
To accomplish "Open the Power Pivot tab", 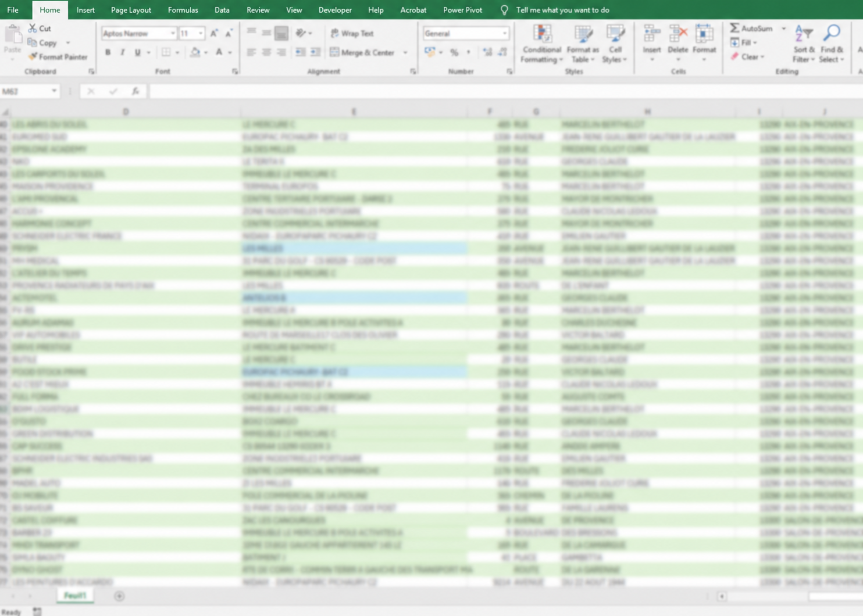I will (x=462, y=10).
